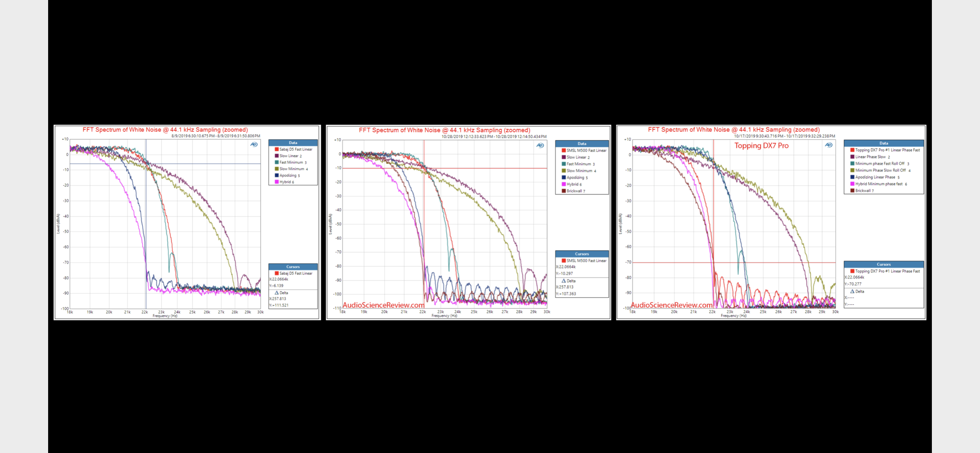980x453 pixels.
Task: Click the Topping DX7 Pro plot area
Action: point(734,224)
